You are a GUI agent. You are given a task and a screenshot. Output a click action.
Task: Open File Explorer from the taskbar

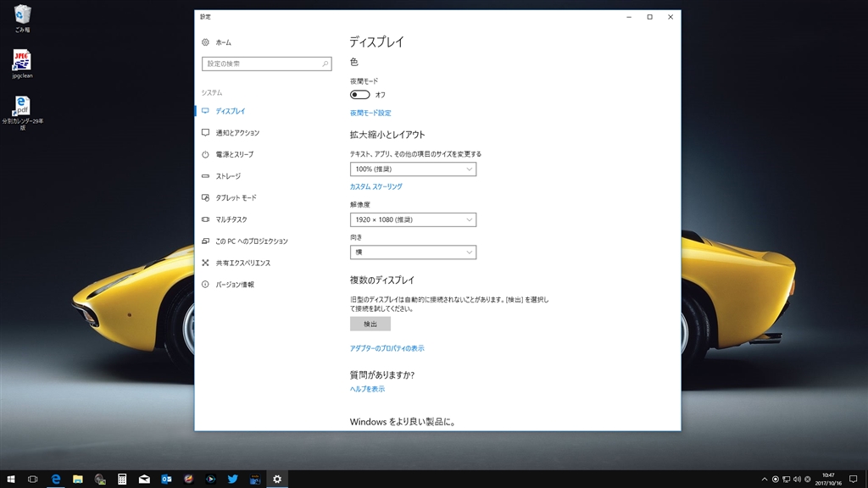(x=77, y=480)
